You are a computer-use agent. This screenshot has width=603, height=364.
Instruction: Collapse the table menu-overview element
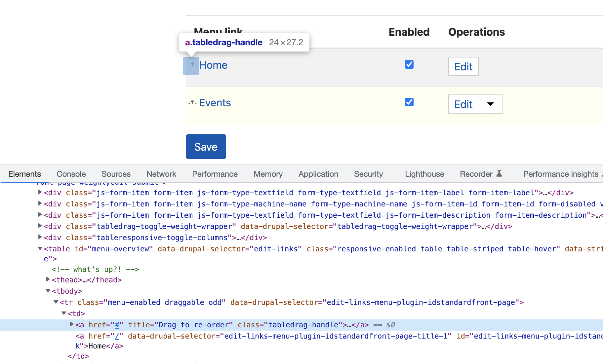tap(40, 248)
